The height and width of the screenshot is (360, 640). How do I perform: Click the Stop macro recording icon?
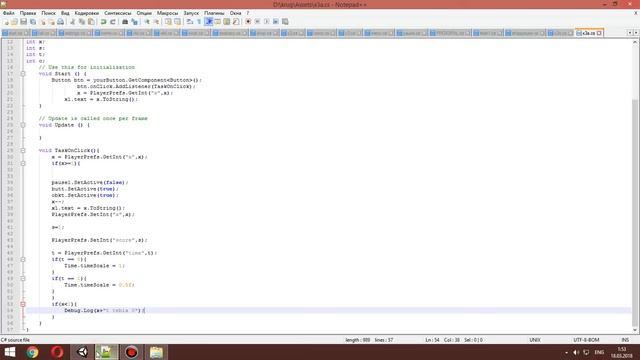(258, 22)
